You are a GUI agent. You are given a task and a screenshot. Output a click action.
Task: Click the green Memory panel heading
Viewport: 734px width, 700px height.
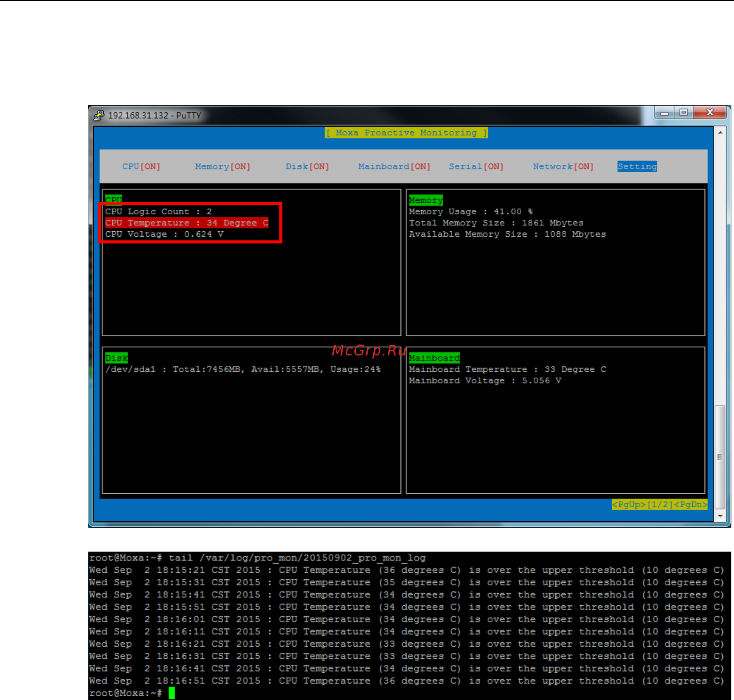pos(426,200)
